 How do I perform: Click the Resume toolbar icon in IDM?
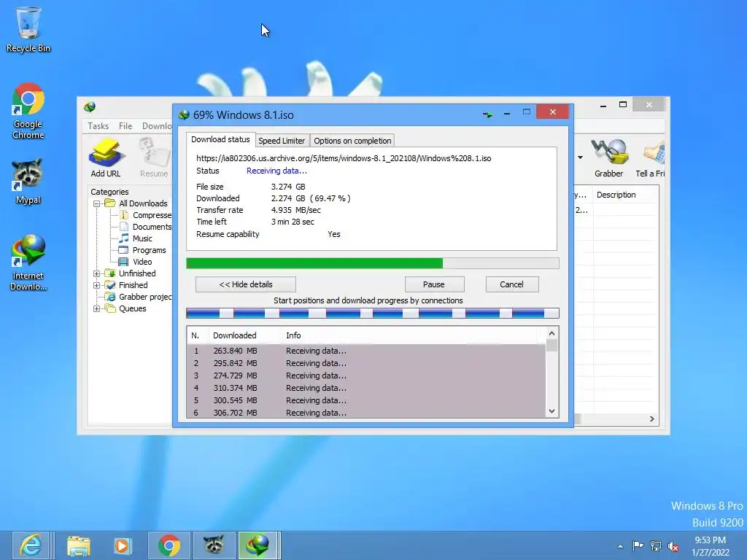point(154,157)
